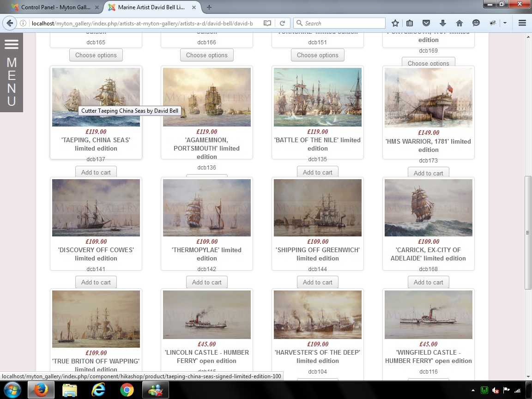Show site information icon in address bar
The width and height of the screenshot is (532, 399).
[x=23, y=23]
